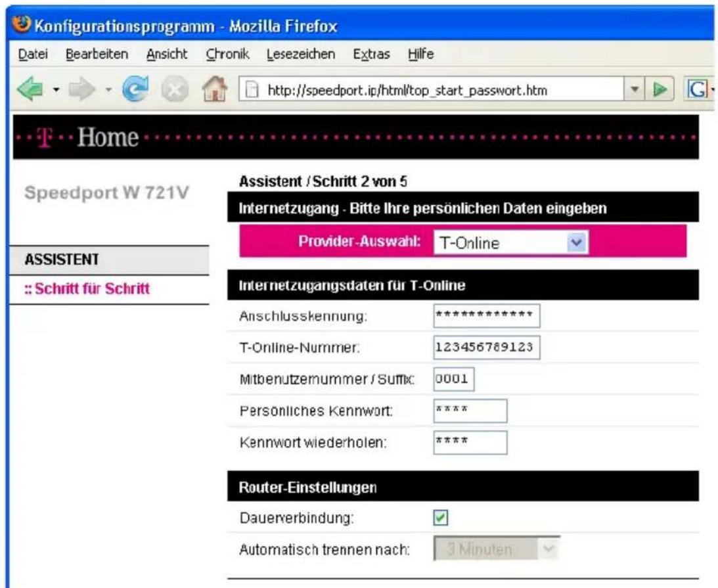Click the grey Forward arrow button

coord(82,89)
